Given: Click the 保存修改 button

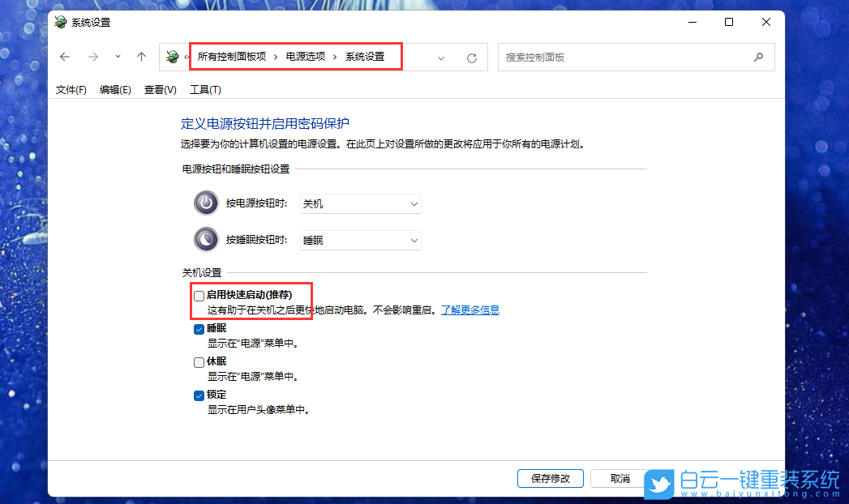Looking at the screenshot, I should 550,478.
